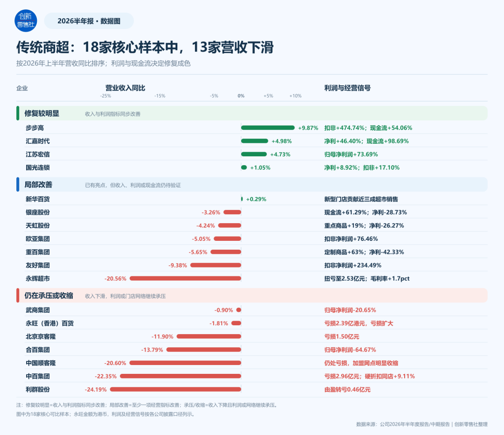504x435 pixels.
Task: Click the 新华百货 company name
Action: click(x=38, y=199)
